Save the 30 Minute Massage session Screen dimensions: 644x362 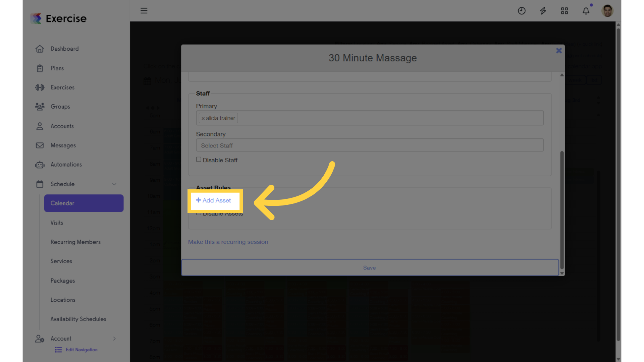coord(370,267)
